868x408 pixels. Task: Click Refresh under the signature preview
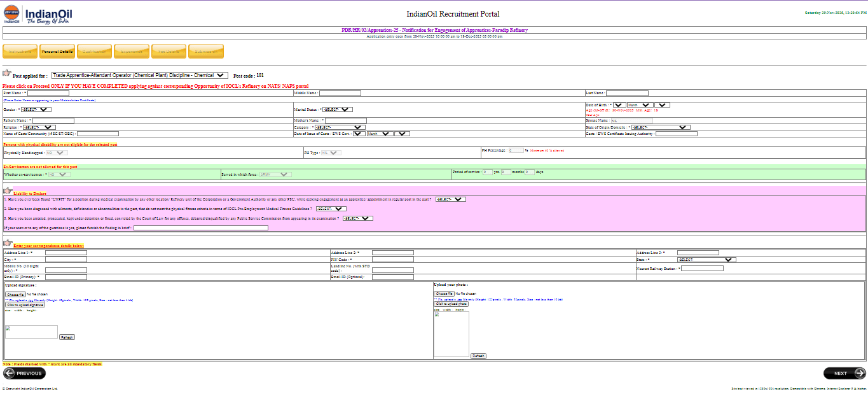pos(67,337)
